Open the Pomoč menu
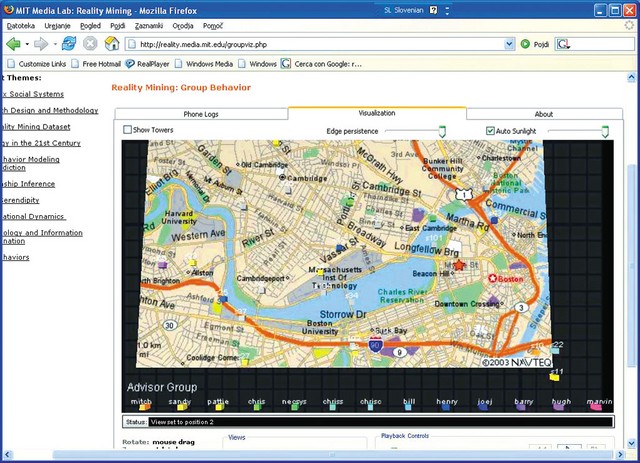The image size is (640, 463). coord(213,26)
